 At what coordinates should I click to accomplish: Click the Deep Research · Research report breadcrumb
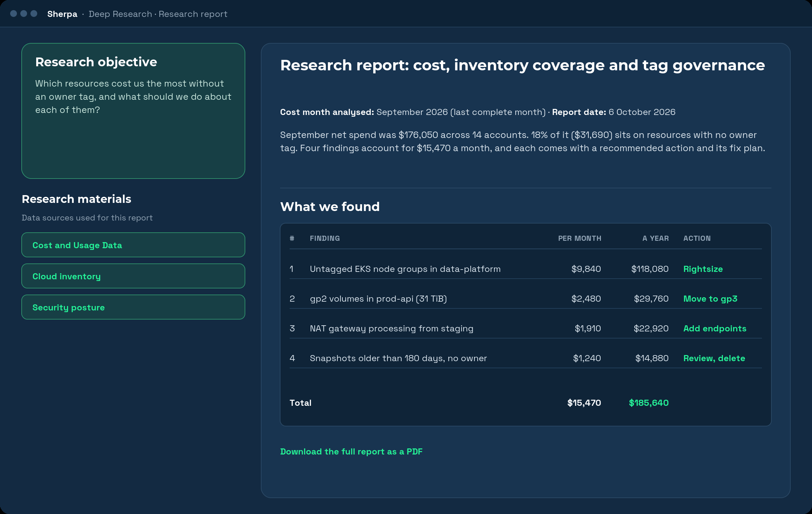click(158, 14)
